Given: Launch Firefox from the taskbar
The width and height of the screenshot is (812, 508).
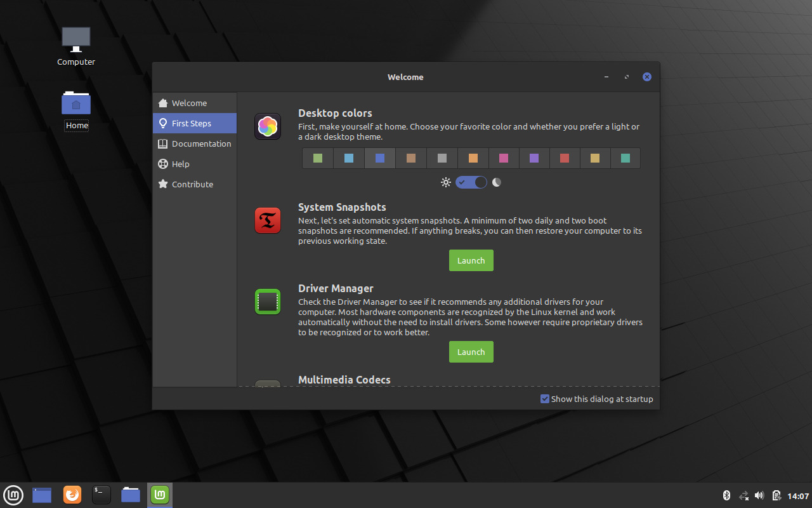Looking at the screenshot, I should coord(72,495).
